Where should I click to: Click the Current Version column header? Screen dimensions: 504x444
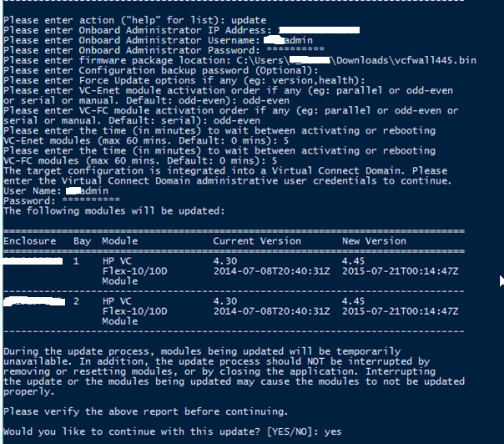pyautogui.click(x=255, y=241)
